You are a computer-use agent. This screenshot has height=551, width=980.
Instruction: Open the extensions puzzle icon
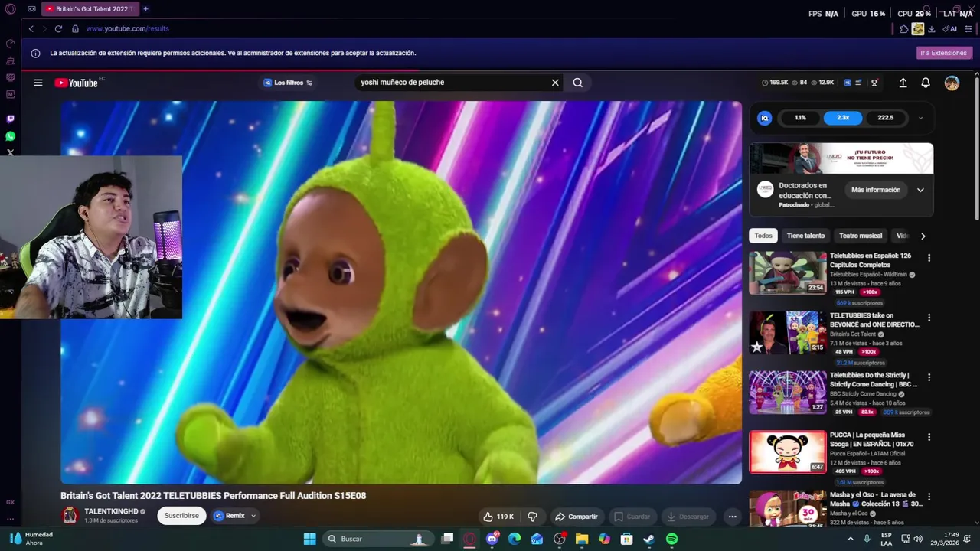pyautogui.click(x=904, y=29)
